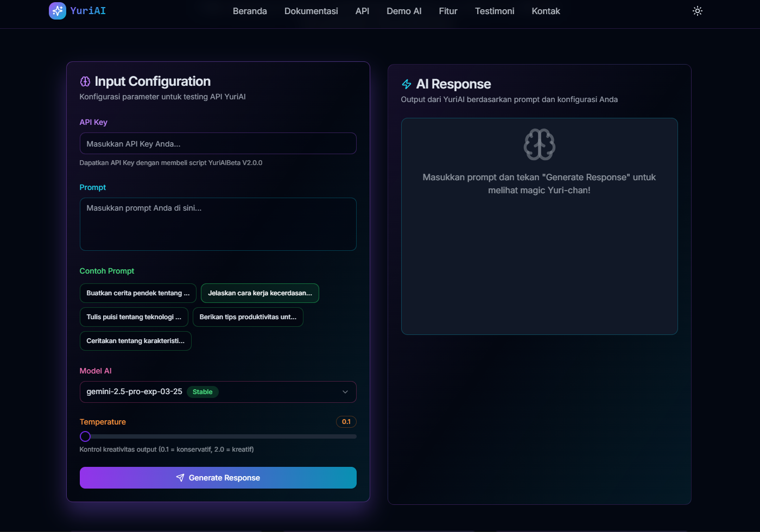760x532 pixels.
Task: Click the brain icon beside Input Configuration
Action: tap(85, 81)
